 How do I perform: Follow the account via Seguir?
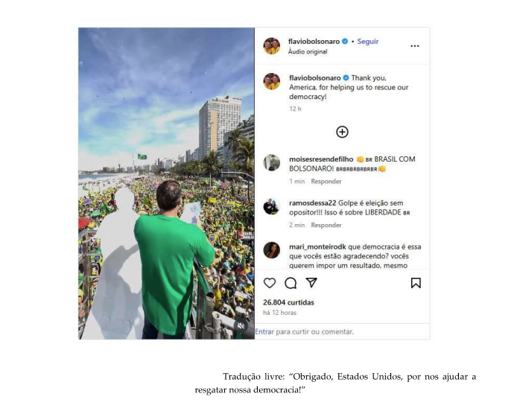(x=368, y=42)
